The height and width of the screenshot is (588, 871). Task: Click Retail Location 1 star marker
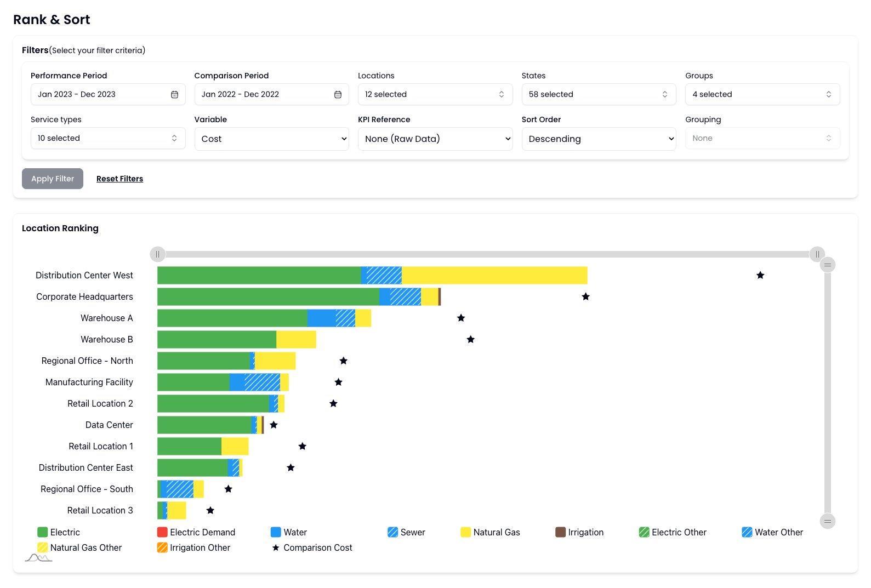pyautogui.click(x=302, y=446)
